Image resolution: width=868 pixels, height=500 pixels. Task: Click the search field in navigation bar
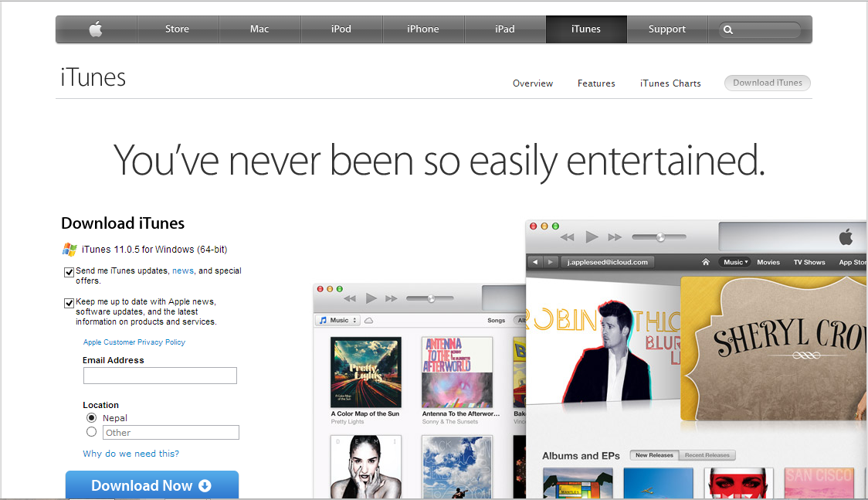pyautogui.click(x=760, y=30)
